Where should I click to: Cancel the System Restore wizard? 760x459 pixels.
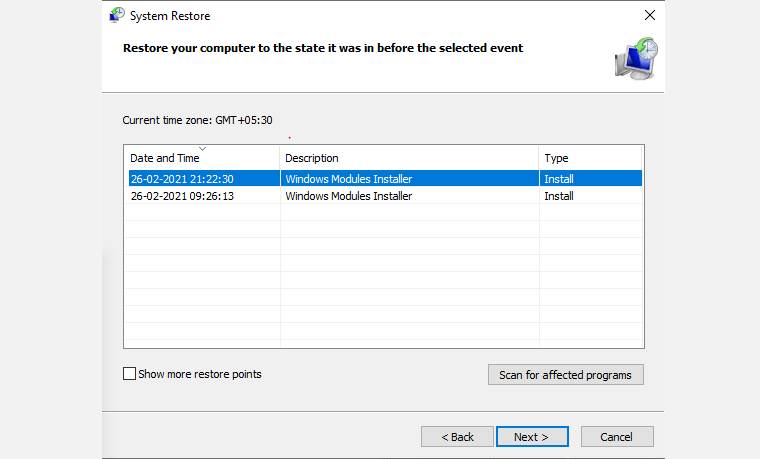[617, 437]
